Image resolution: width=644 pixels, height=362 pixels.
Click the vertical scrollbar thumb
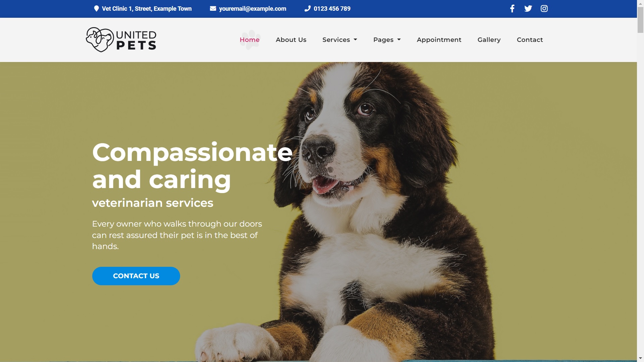point(640,19)
